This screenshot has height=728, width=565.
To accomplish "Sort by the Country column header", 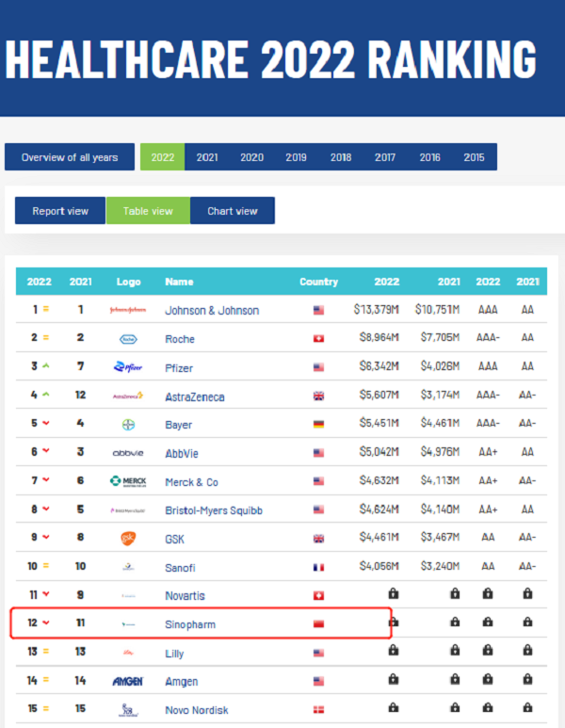I will pos(318,282).
